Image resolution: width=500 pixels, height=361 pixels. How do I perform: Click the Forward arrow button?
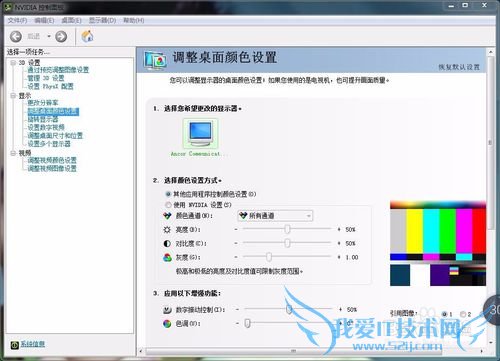coord(61,36)
